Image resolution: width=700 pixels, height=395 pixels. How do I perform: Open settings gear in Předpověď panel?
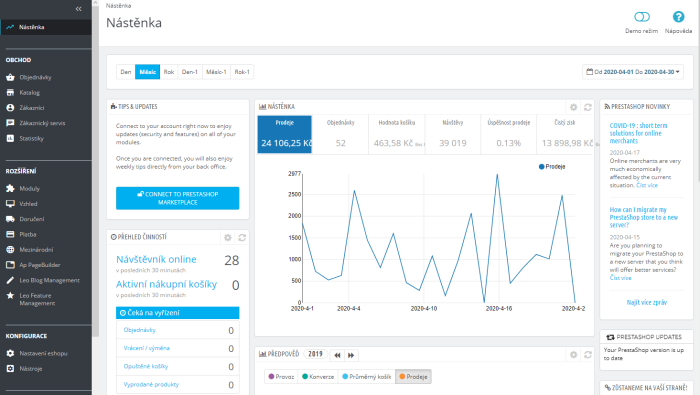point(574,355)
